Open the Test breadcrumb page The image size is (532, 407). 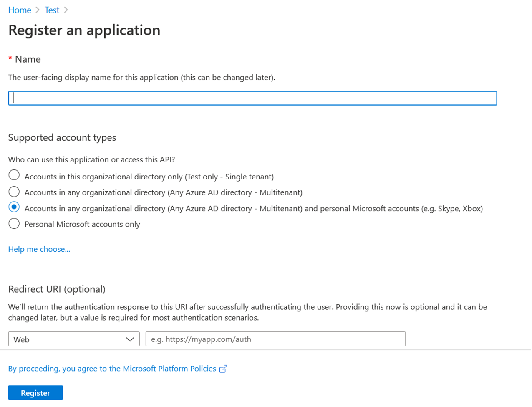[52, 10]
